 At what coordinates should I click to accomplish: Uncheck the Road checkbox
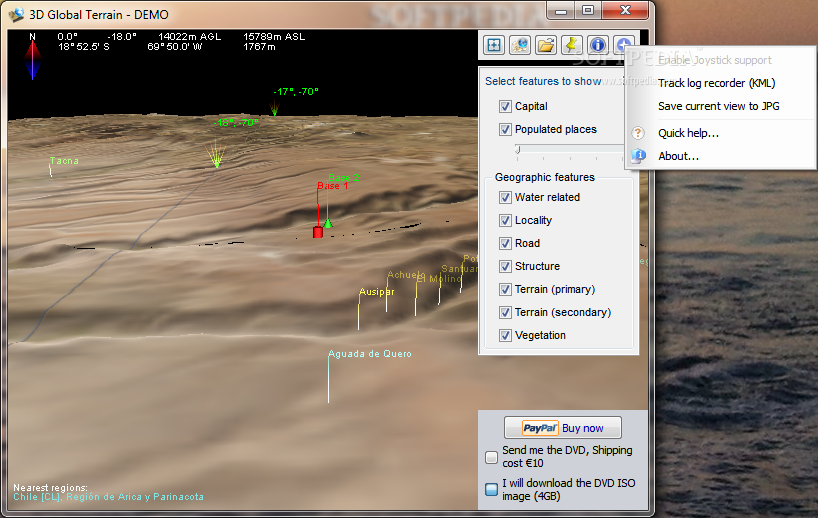pyautogui.click(x=505, y=243)
